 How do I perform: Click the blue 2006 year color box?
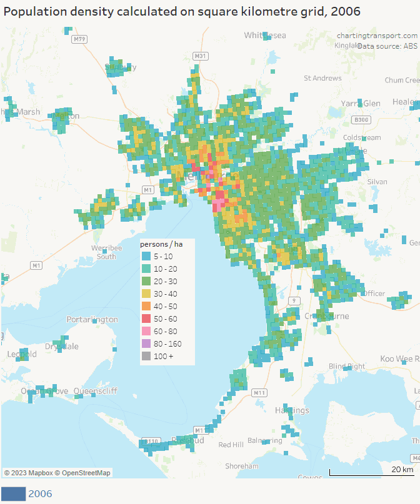pyautogui.click(x=13, y=494)
